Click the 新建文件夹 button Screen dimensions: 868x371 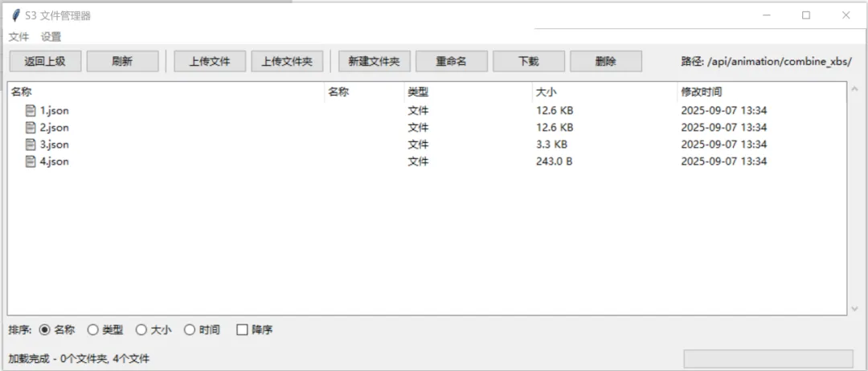[374, 61]
